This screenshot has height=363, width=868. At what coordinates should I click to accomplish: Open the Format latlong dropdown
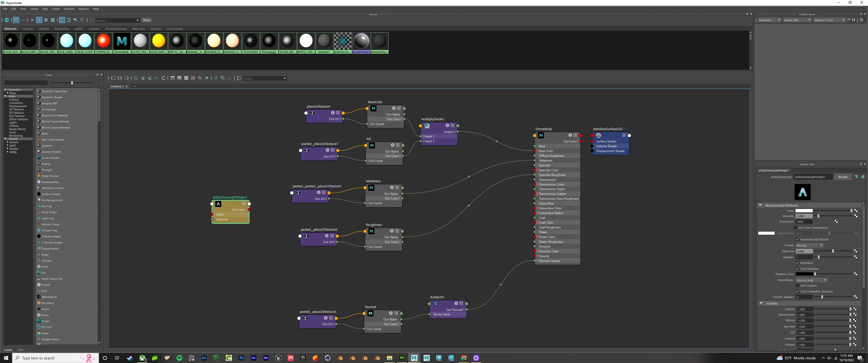809,246
